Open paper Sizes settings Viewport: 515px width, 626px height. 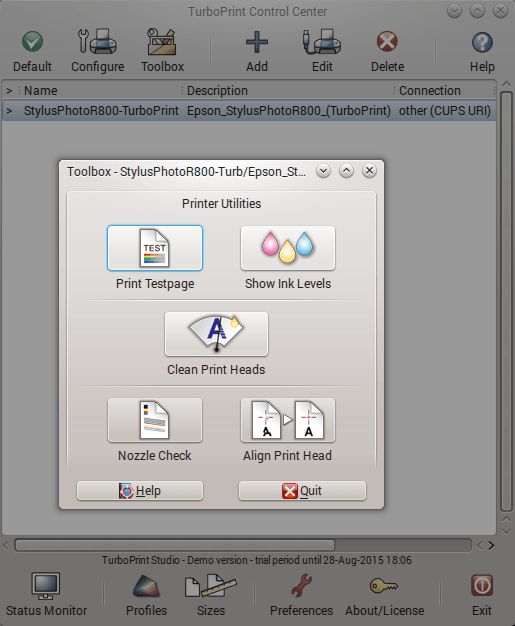point(211,595)
